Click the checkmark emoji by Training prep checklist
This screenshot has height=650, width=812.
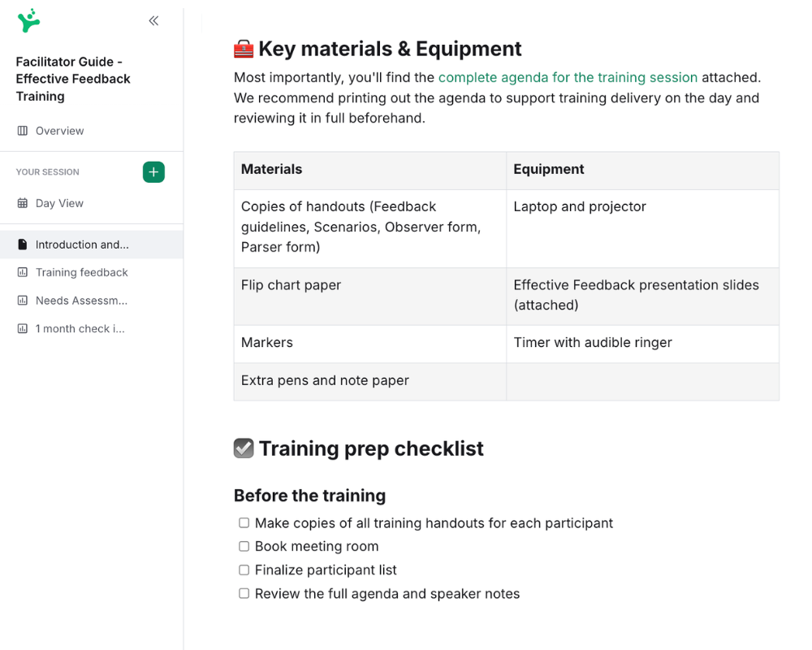pos(244,448)
